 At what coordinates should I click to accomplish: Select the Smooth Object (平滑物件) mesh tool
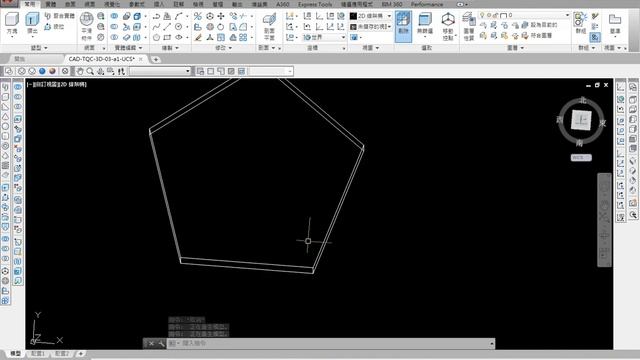point(87,26)
